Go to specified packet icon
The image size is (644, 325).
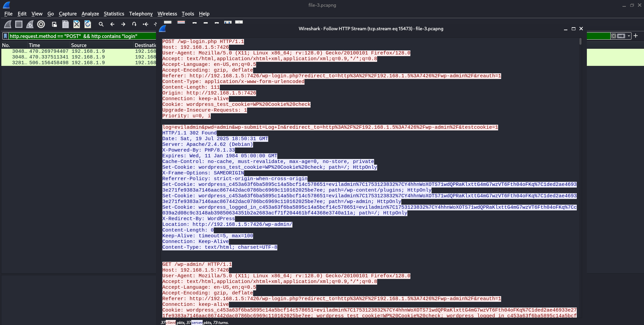134,24
